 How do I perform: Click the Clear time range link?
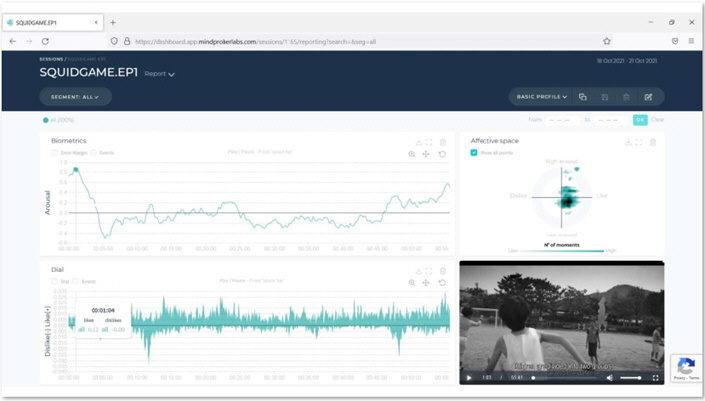point(657,120)
